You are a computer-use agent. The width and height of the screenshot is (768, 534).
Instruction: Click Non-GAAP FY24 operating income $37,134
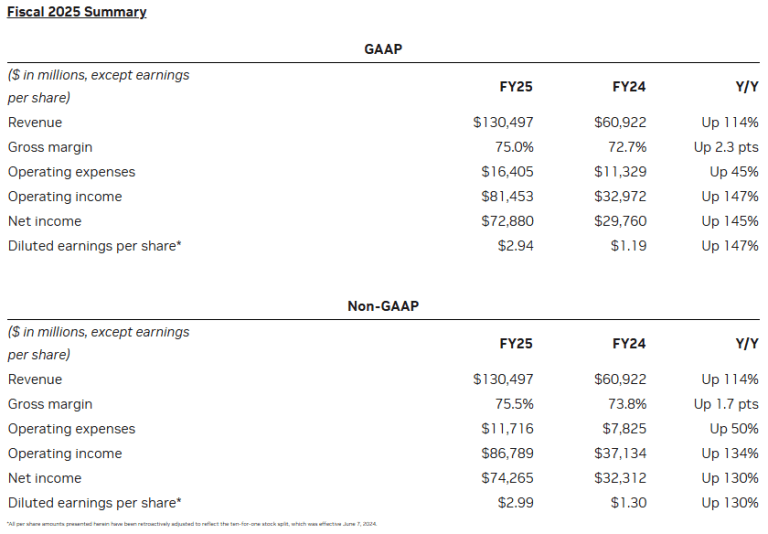(620, 454)
